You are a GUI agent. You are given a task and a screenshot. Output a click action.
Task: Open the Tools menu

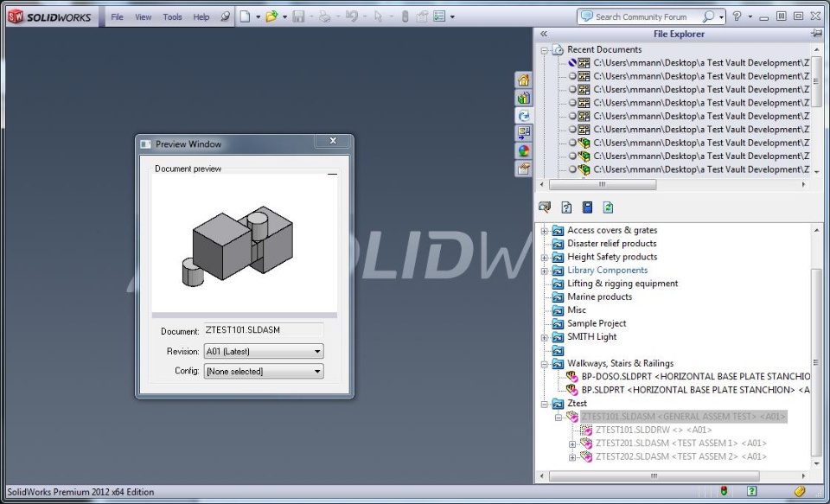pyautogui.click(x=173, y=17)
